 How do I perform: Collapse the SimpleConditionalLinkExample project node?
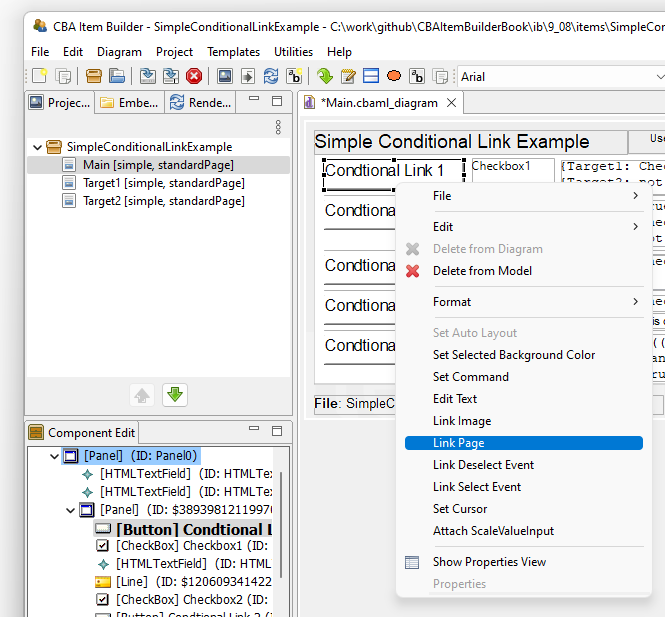[37, 147]
